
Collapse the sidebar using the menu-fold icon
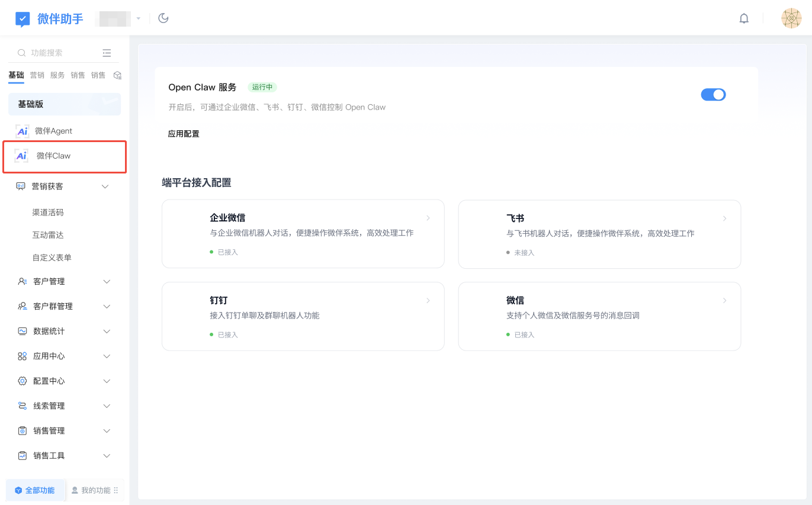107,53
